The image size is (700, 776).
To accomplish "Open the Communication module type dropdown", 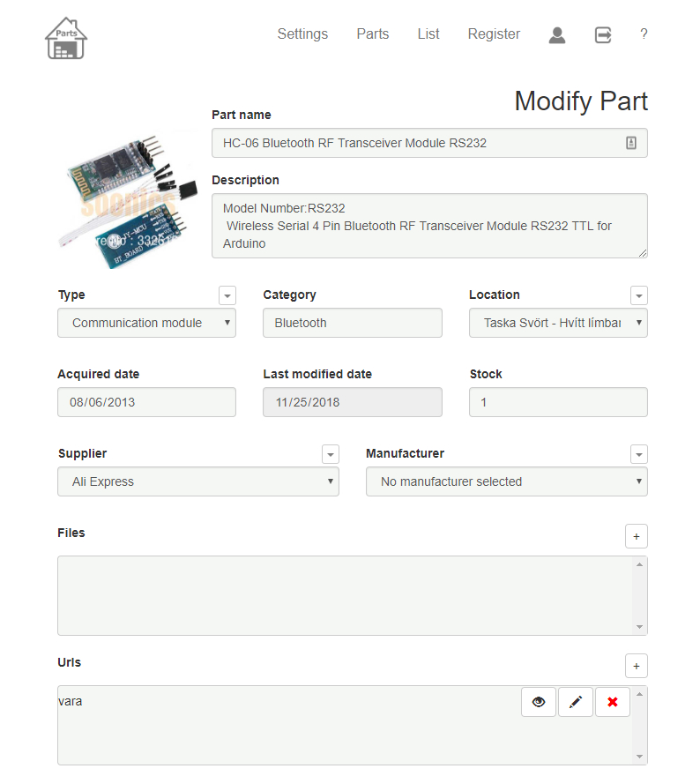I will tap(146, 323).
